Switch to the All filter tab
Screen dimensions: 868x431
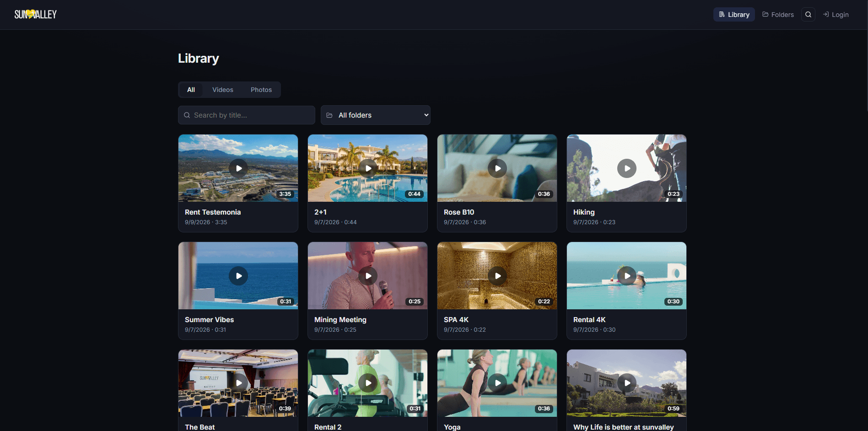191,90
